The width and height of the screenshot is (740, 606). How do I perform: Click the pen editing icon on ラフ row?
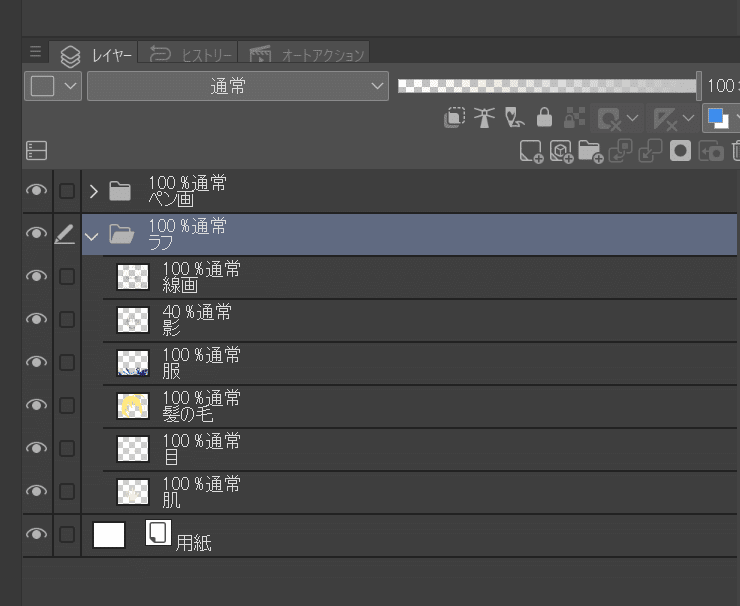coord(65,234)
